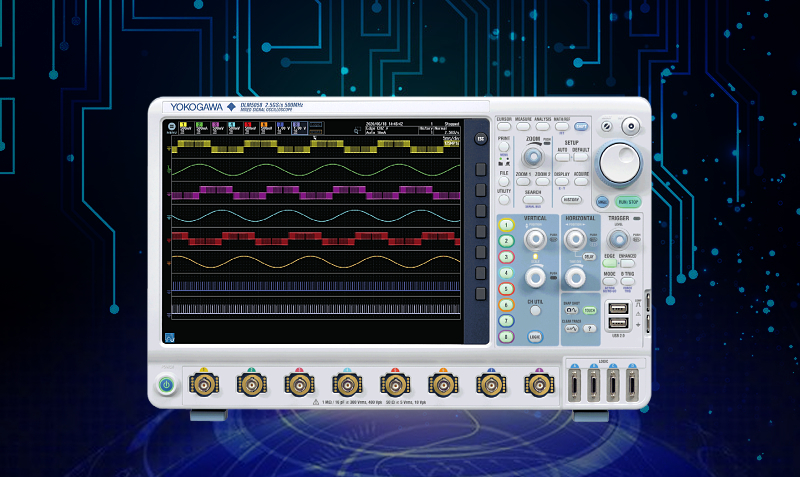Tap the SEARCH key
Image resolution: width=800 pixels, height=477 pixels.
(x=533, y=200)
